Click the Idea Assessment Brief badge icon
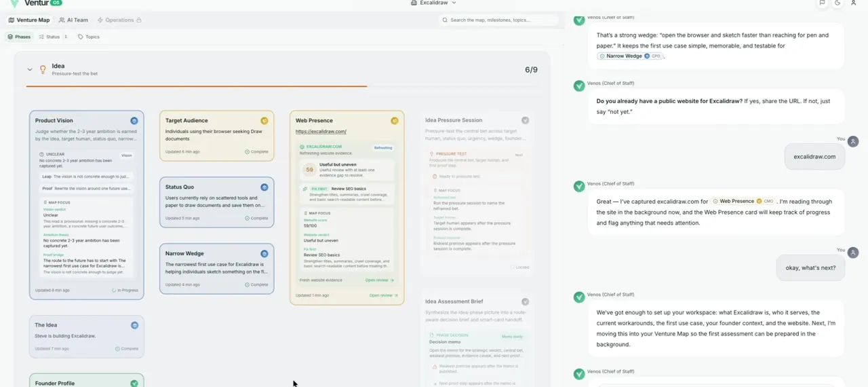This screenshot has height=387, width=868. pos(525,301)
